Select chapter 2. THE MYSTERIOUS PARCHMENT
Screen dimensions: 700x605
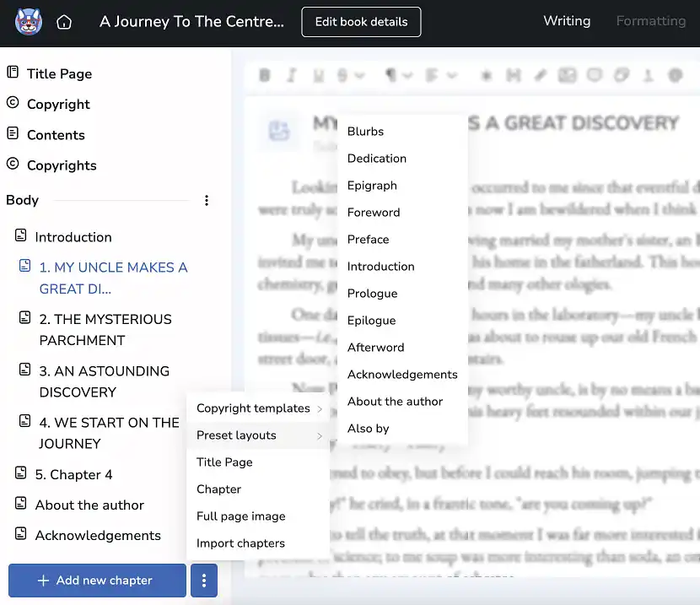coord(105,329)
